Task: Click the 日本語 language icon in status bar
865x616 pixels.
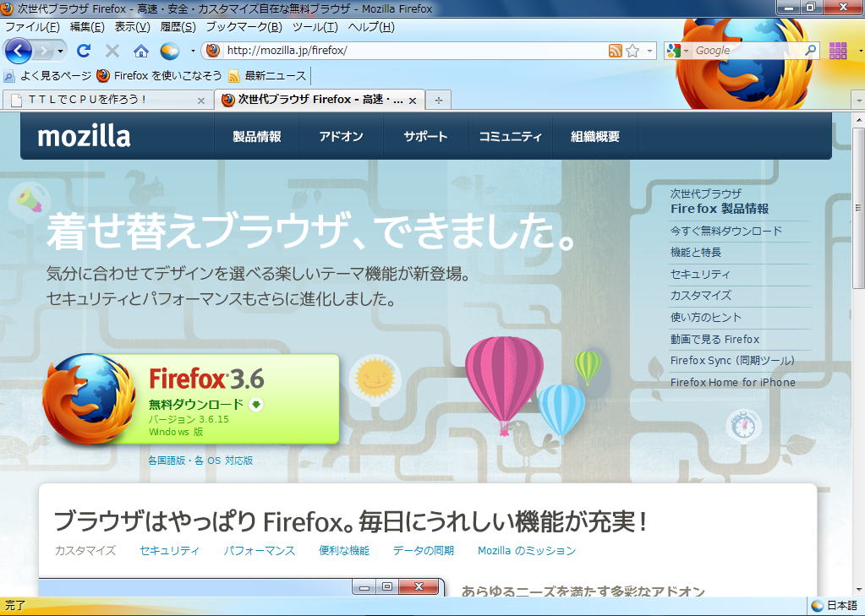Action: coord(818,606)
